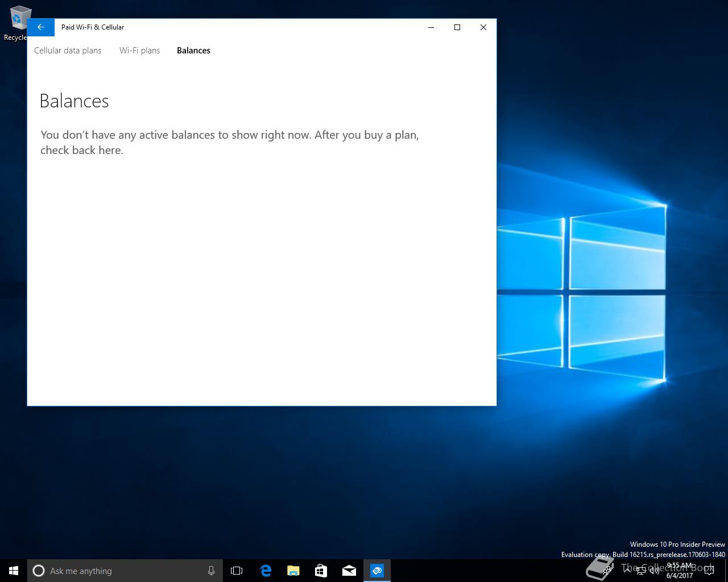The height and width of the screenshot is (582, 728).
Task: Activate the Cortana microphone icon
Action: 211,571
